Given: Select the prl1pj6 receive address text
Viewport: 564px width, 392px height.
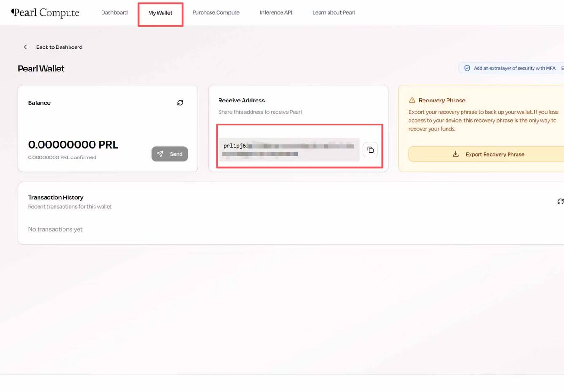Looking at the screenshot, I should (289, 149).
